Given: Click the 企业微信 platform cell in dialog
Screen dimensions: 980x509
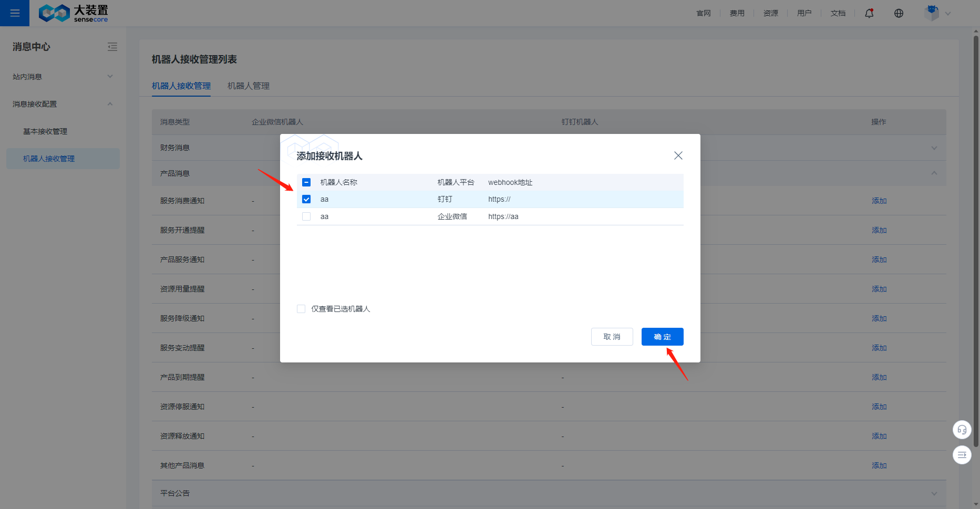Looking at the screenshot, I should [x=452, y=216].
